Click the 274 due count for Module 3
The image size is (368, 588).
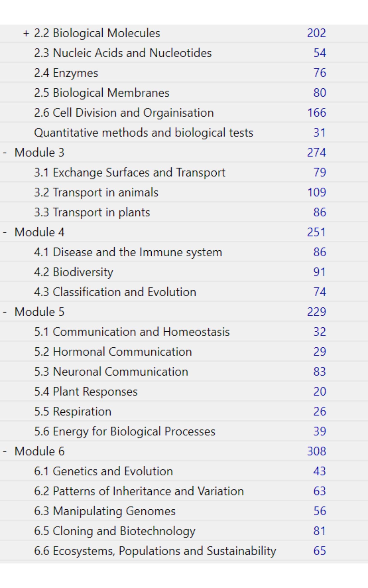(316, 153)
